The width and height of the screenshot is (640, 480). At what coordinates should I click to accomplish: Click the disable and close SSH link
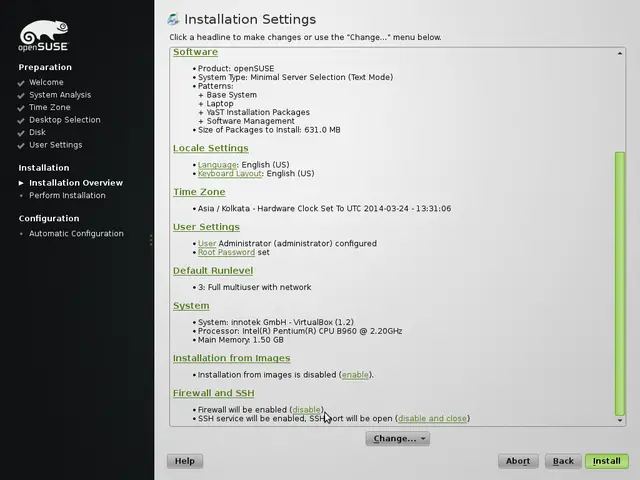coord(432,418)
